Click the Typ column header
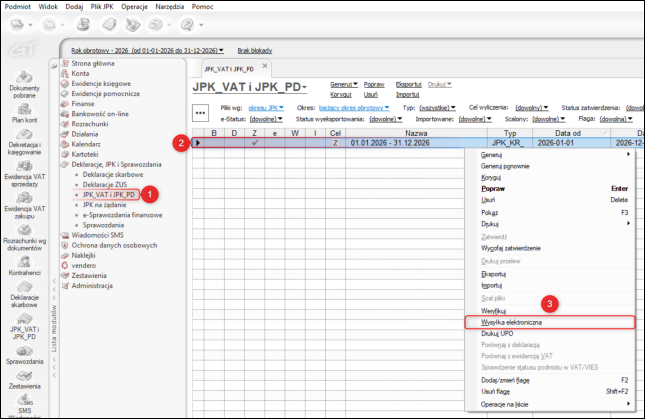This screenshot has height=419, width=645. [x=510, y=133]
